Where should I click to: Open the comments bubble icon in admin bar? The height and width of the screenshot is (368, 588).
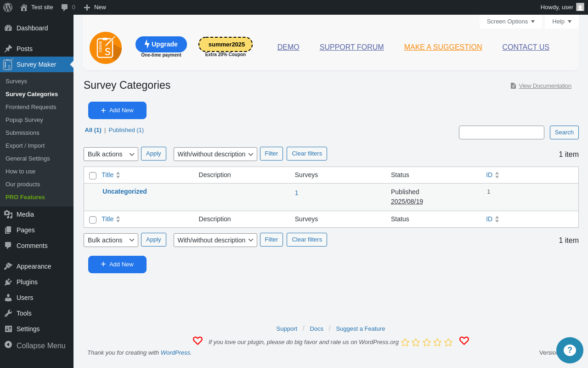[65, 7]
